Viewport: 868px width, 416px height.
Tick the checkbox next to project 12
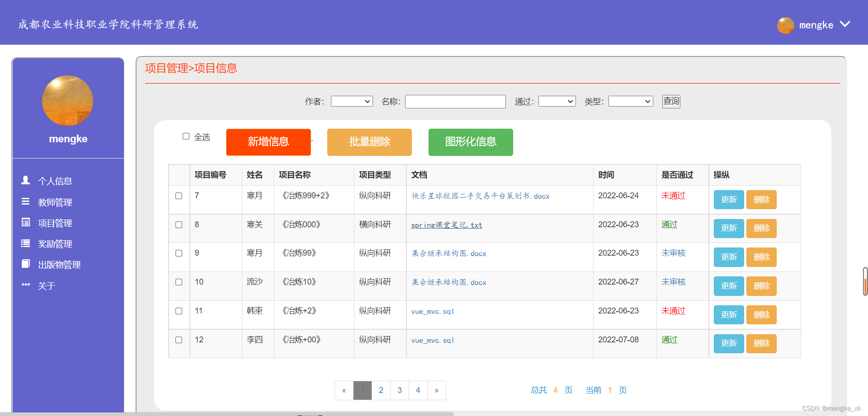click(179, 340)
